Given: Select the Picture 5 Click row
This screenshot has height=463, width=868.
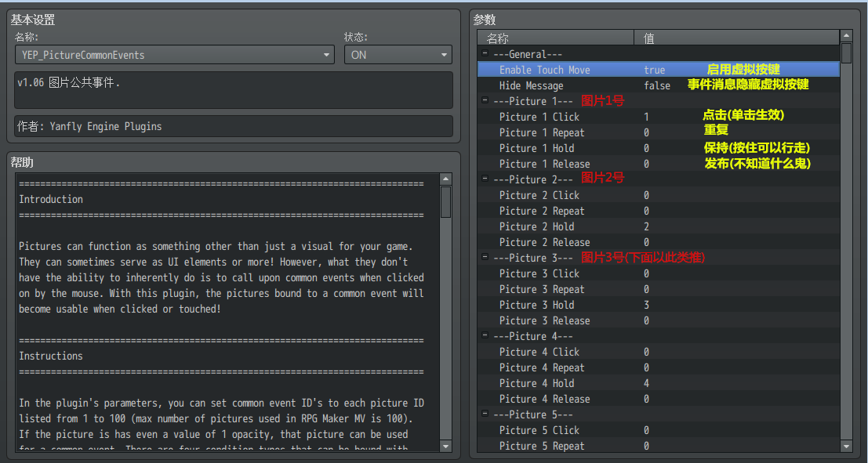Looking at the screenshot, I should [x=659, y=430].
